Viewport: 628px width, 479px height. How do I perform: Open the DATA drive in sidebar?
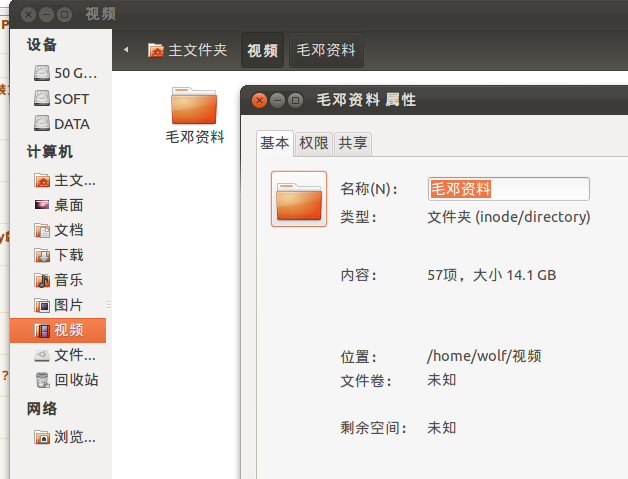click(60, 124)
